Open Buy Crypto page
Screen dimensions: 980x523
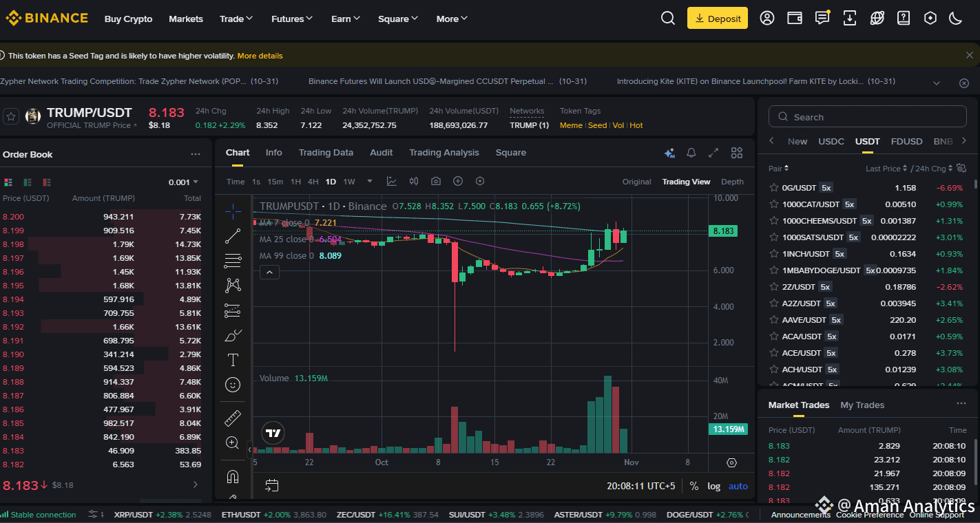click(129, 19)
